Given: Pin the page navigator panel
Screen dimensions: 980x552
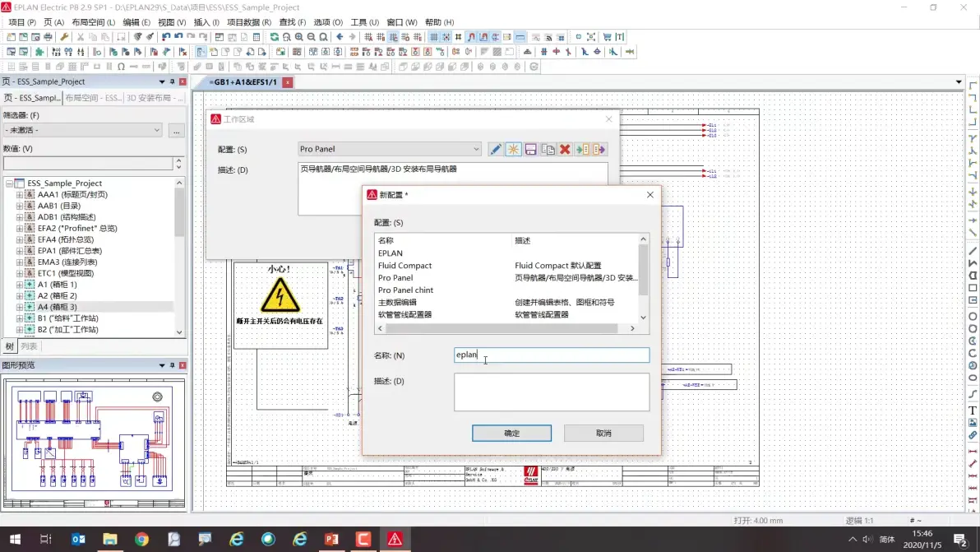Looking at the screenshot, I should [173, 81].
